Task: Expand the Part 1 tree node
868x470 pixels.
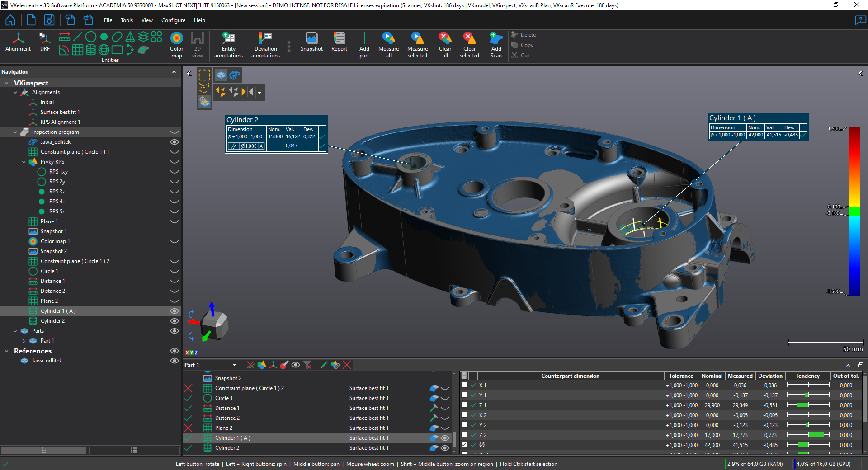Action: [24, 341]
